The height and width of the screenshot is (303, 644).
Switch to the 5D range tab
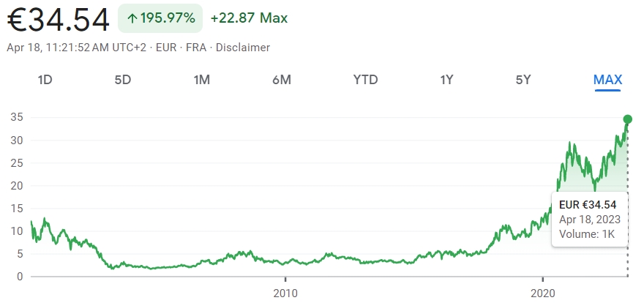[x=123, y=80]
